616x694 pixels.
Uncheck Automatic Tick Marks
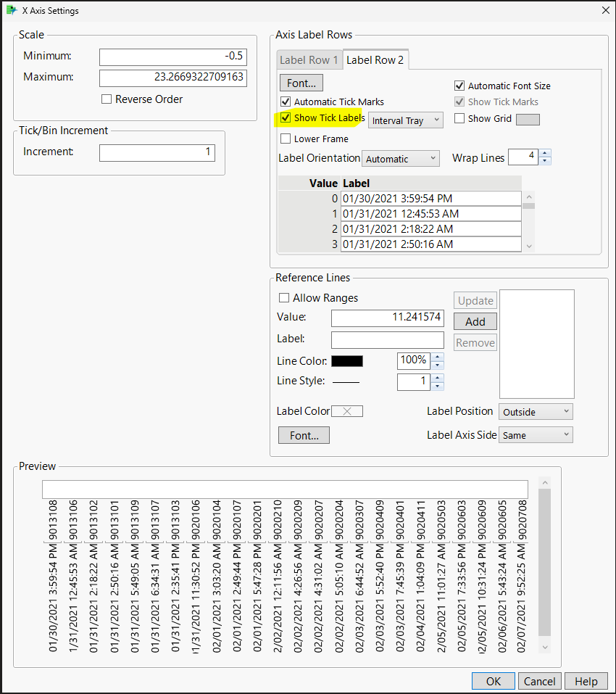coord(286,102)
